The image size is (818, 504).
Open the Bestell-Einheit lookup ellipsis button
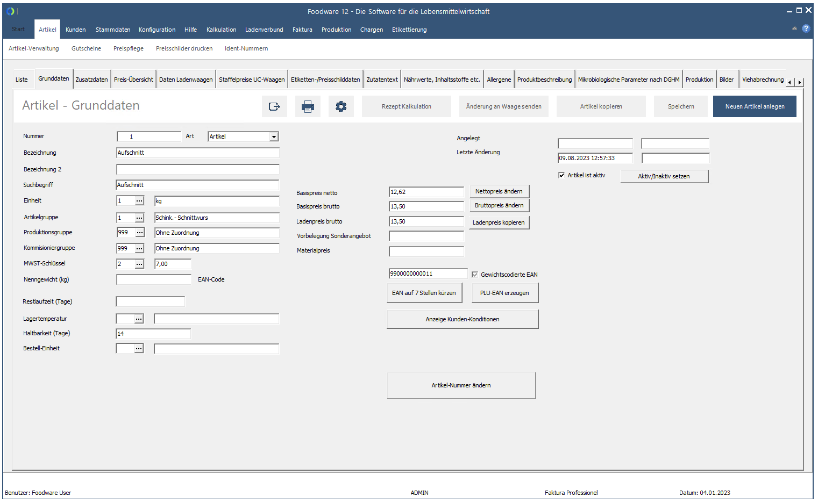coord(139,349)
